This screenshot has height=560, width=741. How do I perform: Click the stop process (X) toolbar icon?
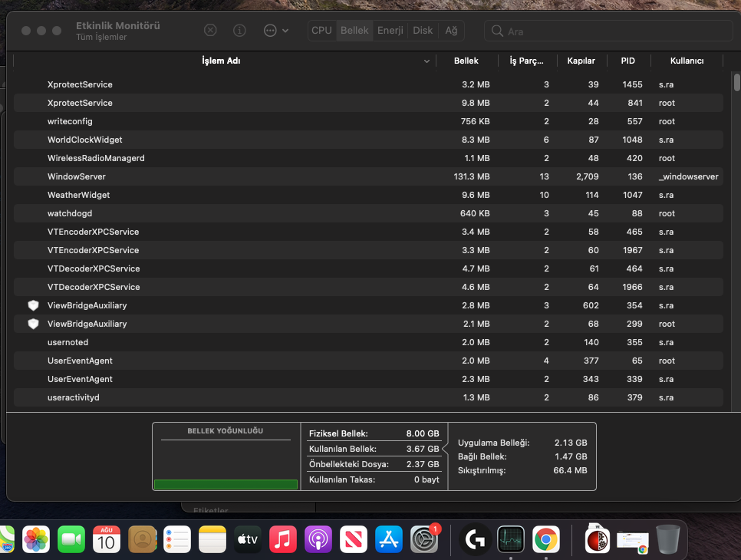(x=210, y=31)
